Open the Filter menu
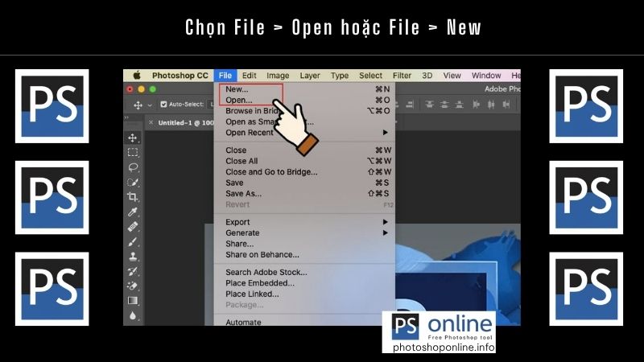Viewport: 644px width, 362px height. [402, 76]
